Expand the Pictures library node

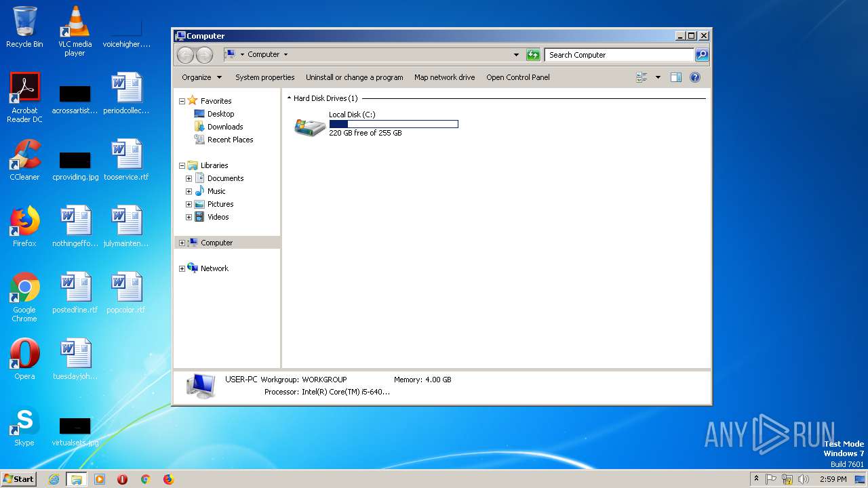189,204
